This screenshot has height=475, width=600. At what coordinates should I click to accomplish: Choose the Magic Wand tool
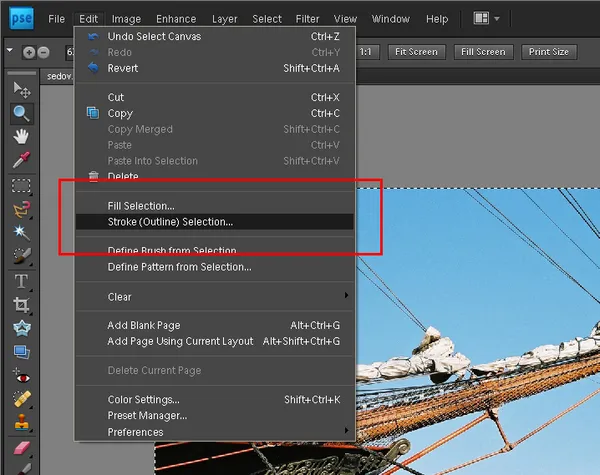point(21,232)
